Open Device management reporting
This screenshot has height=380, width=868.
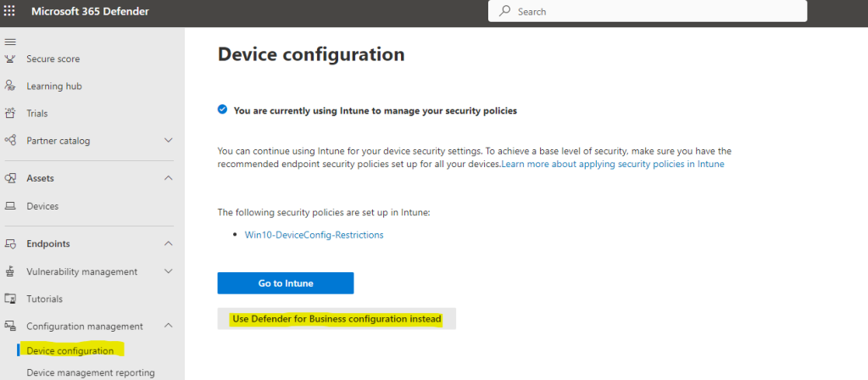tap(91, 373)
